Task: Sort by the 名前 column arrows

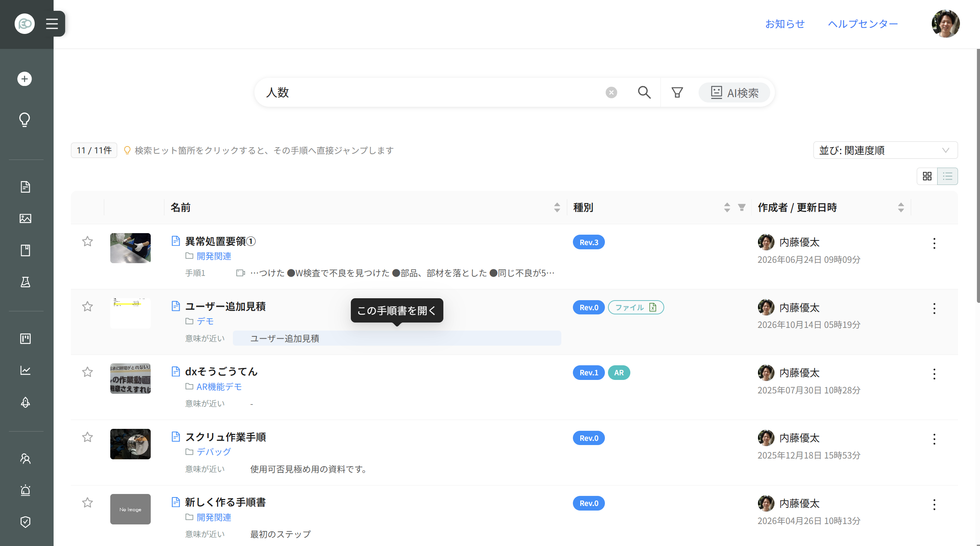Action: [x=557, y=207]
